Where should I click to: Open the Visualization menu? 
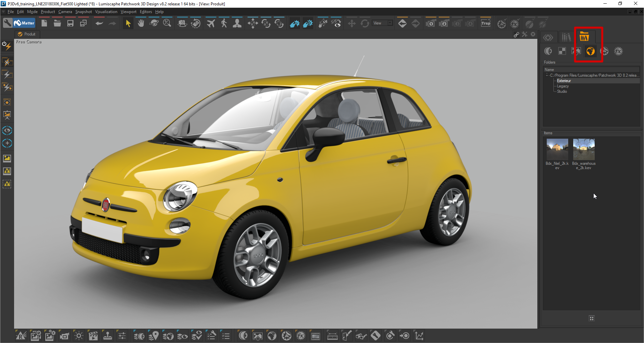106,12
